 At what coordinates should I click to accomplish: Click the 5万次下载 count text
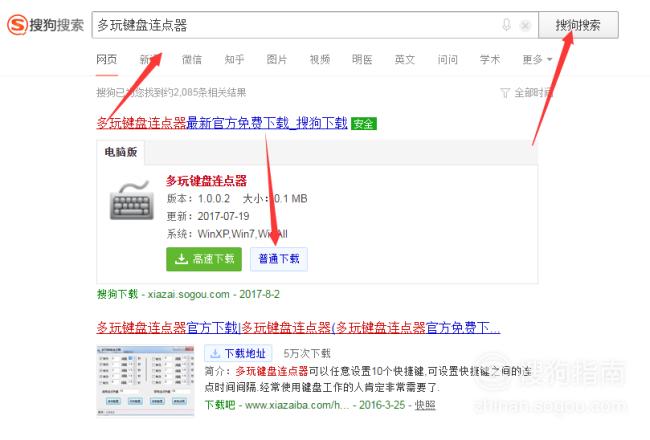coord(307,354)
